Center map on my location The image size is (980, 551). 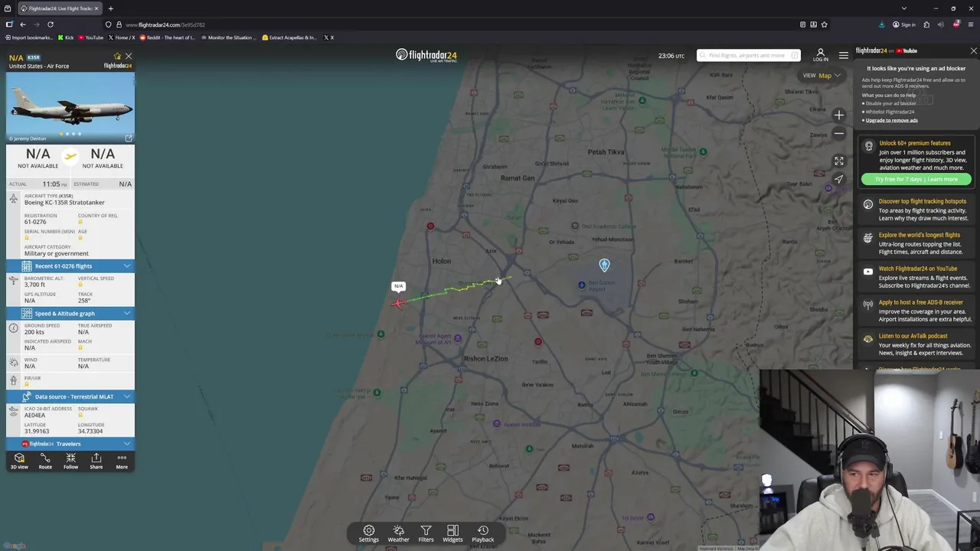tap(839, 180)
